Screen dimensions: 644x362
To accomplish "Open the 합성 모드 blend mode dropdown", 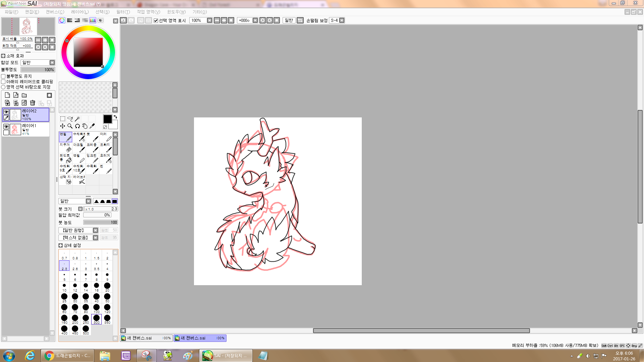I will (x=38, y=63).
